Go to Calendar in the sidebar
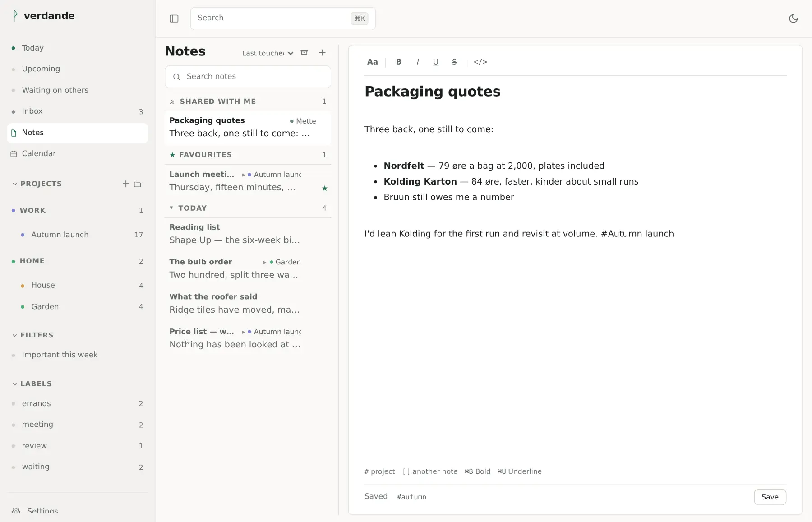 [x=78, y=154]
